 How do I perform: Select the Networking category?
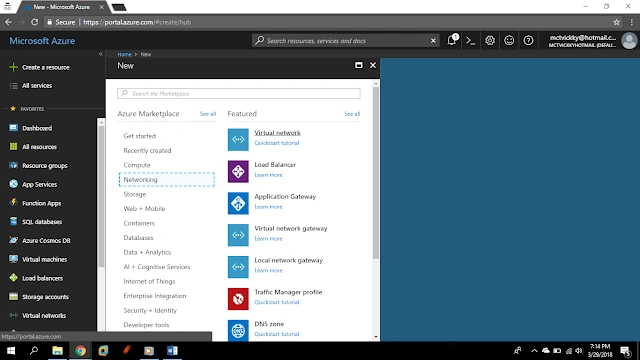click(167, 180)
